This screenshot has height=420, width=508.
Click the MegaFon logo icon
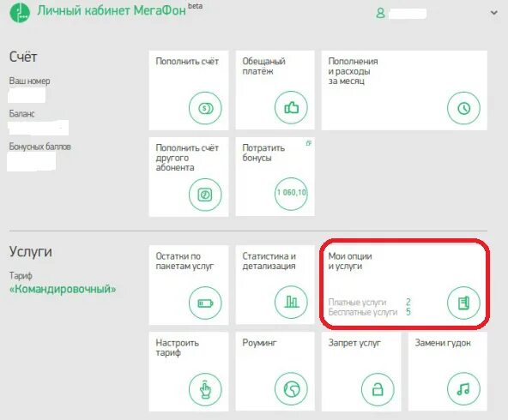coord(20,12)
